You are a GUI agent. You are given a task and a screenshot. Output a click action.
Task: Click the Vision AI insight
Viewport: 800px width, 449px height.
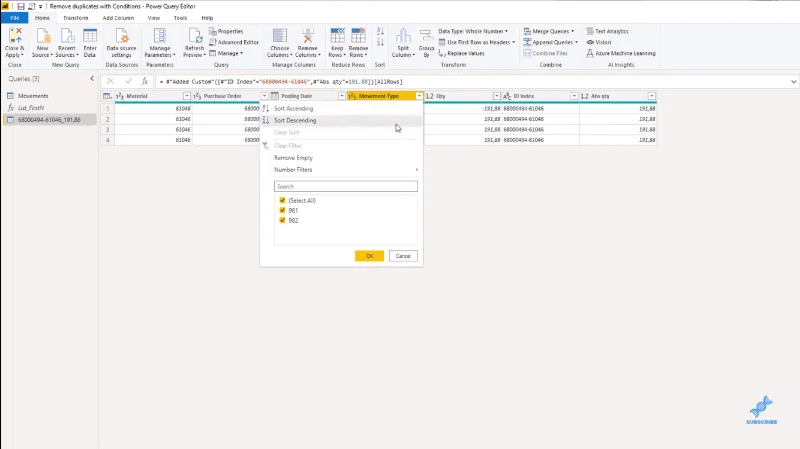(598, 42)
